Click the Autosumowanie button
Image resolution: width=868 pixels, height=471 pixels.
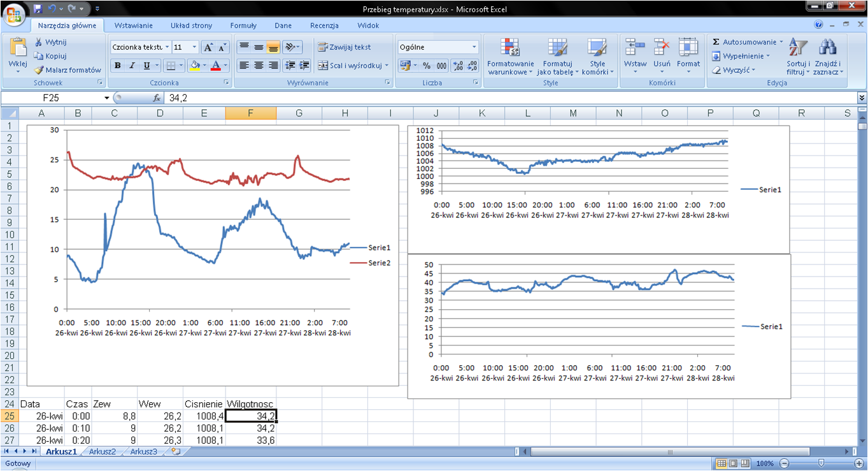pos(749,42)
